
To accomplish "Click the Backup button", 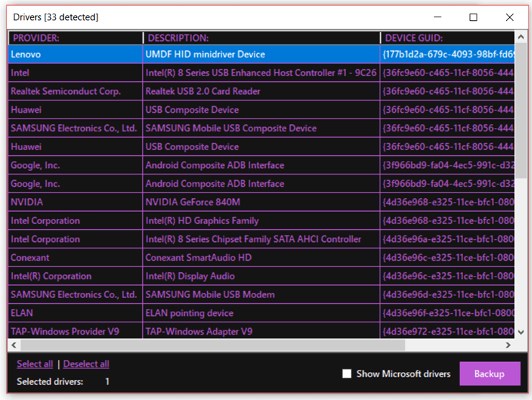I will (x=490, y=373).
